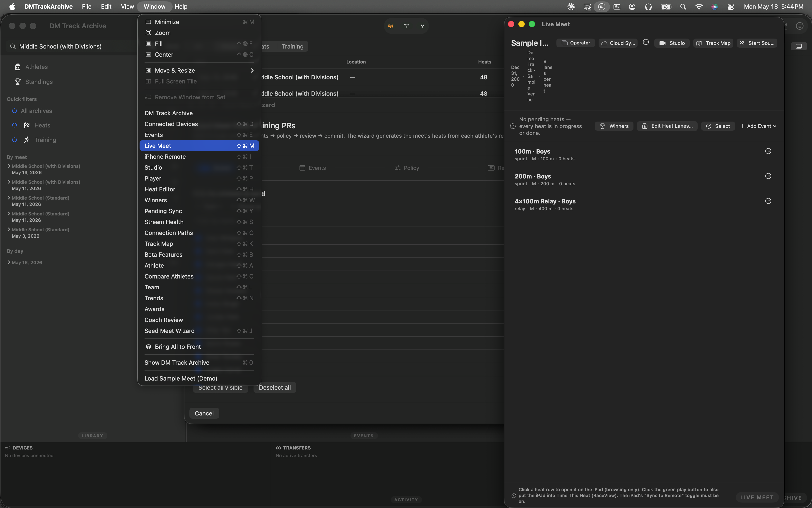
Task: Expand the May 16, 2026 day group
Action: click(9, 262)
